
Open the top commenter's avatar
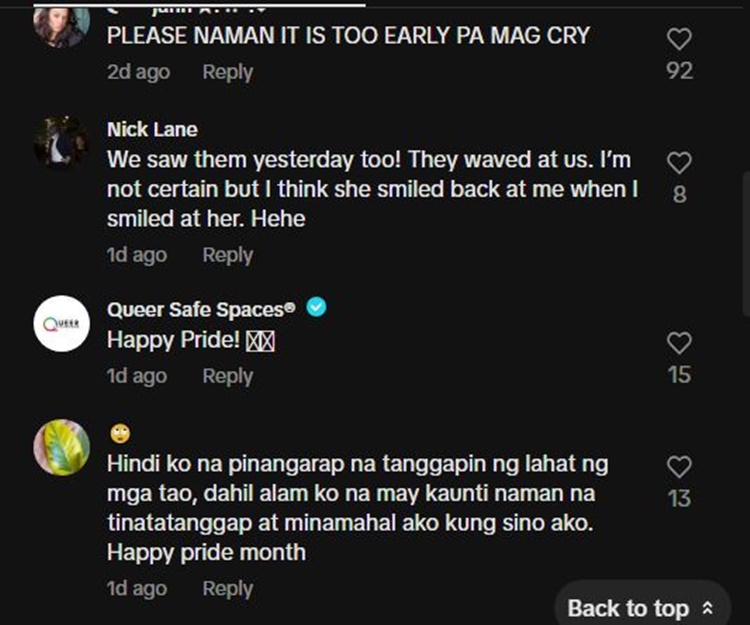pyautogui.click(x=62, y=24)
